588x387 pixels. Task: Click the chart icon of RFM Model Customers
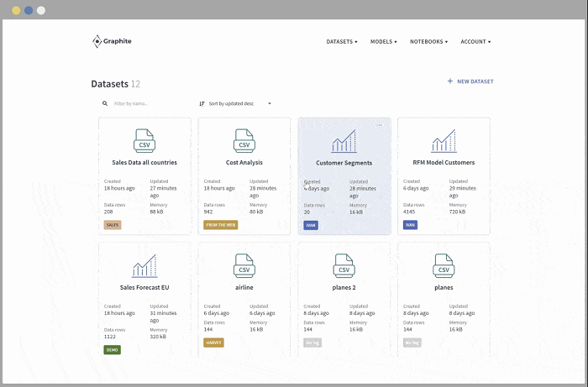(x=444, y=141)
